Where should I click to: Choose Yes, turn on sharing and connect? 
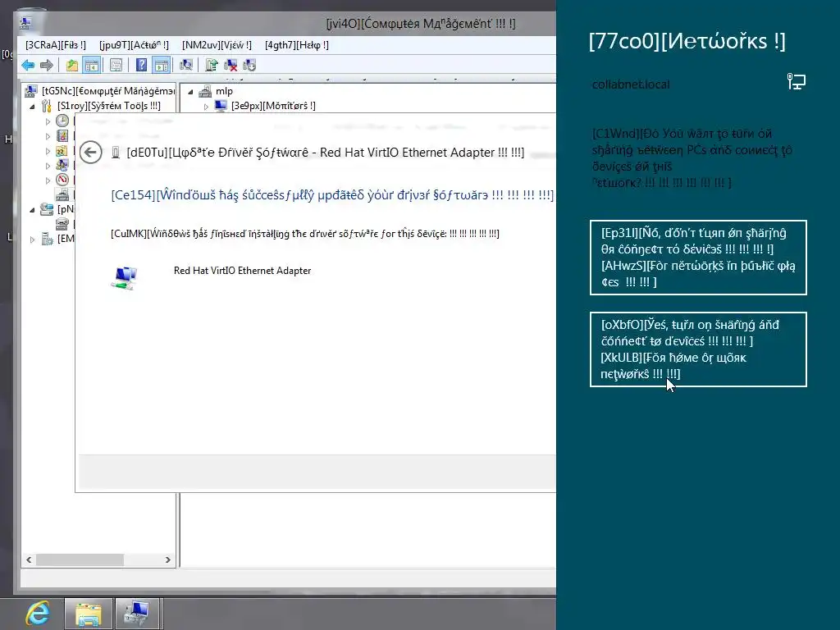698,349
